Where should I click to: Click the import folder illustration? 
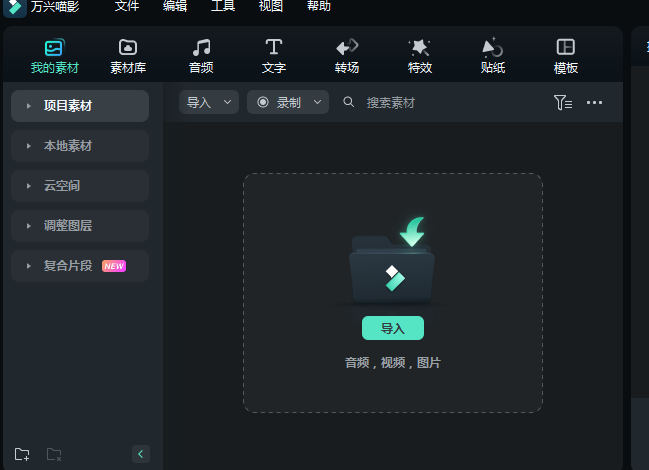tap(392, 261)
